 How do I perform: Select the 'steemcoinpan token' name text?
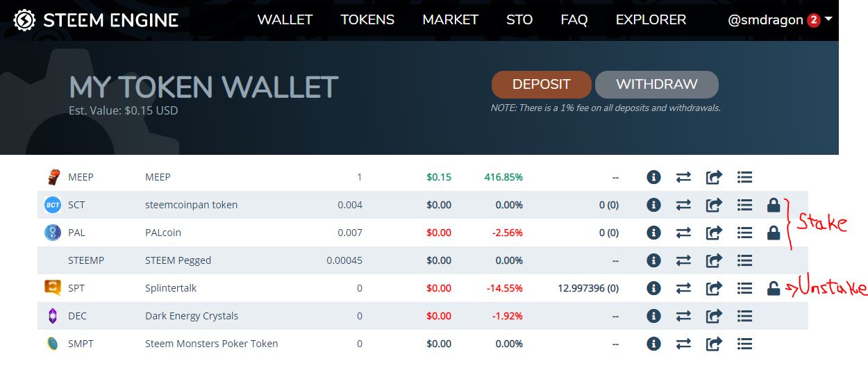[191, 205]
